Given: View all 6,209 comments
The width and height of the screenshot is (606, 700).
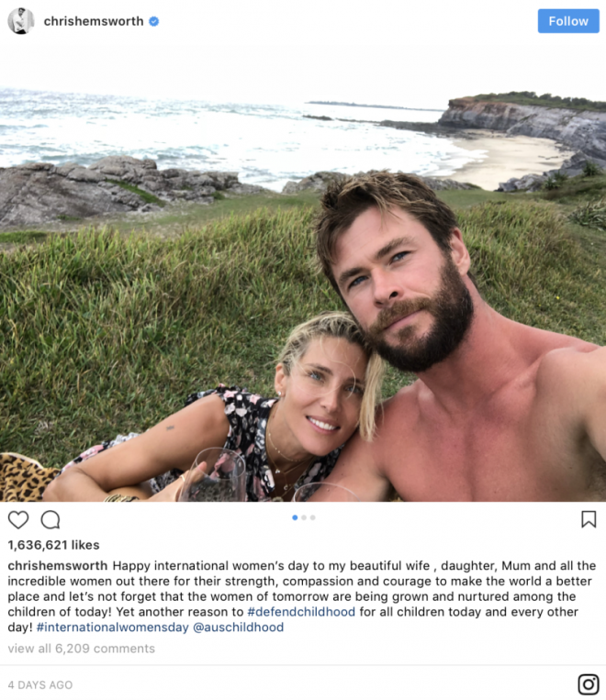Looking at the screenshot, I should point(82,649).
